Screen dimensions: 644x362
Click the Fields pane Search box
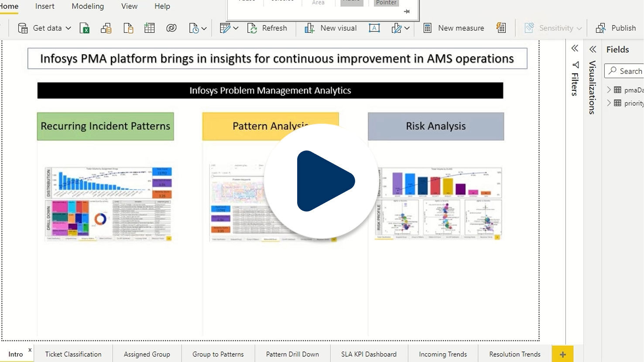pos(624,71)
